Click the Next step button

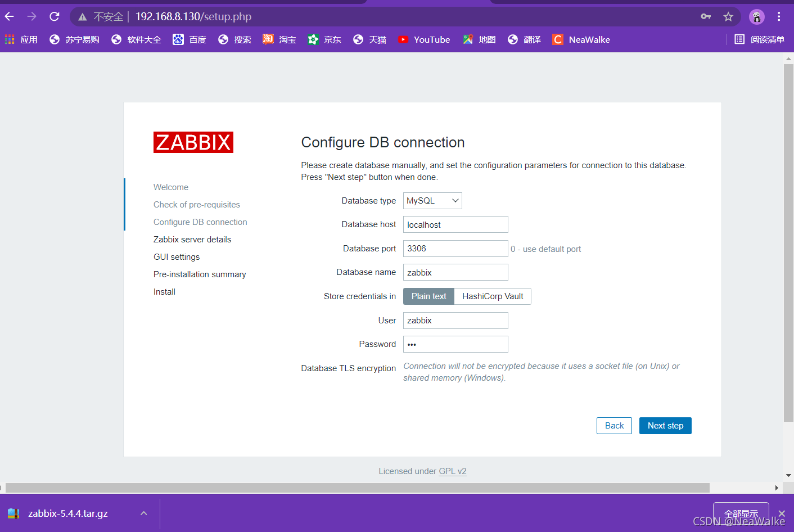(665, 426)
